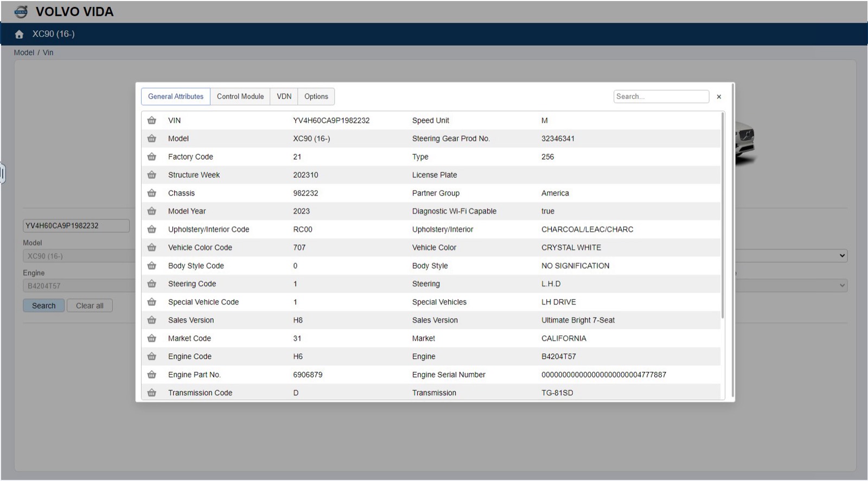This screenshot has width=868, height=481.
Task: Click the CHARCOAL/LEAC/CHARC upholstery value
Action: pos(587,229)
